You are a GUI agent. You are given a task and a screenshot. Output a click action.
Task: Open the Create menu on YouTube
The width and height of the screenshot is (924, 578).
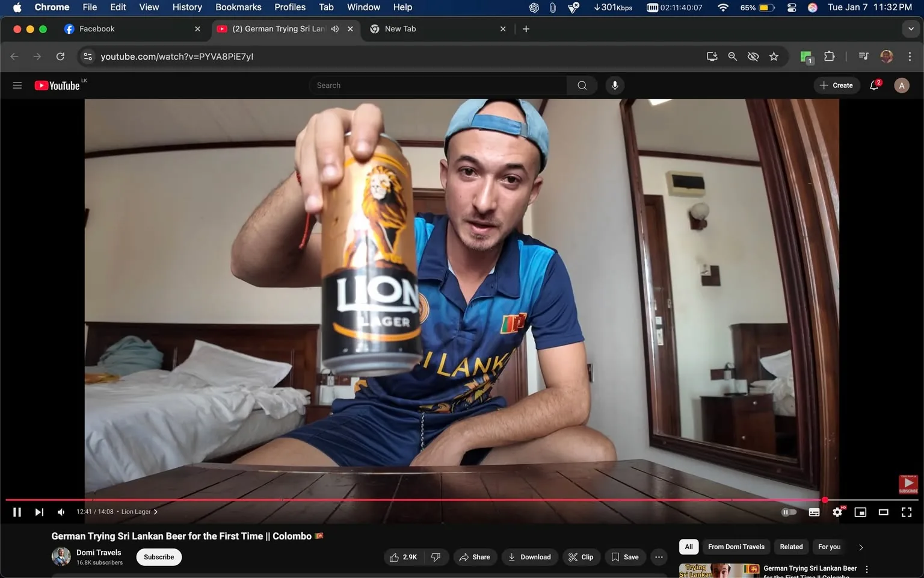837,85
